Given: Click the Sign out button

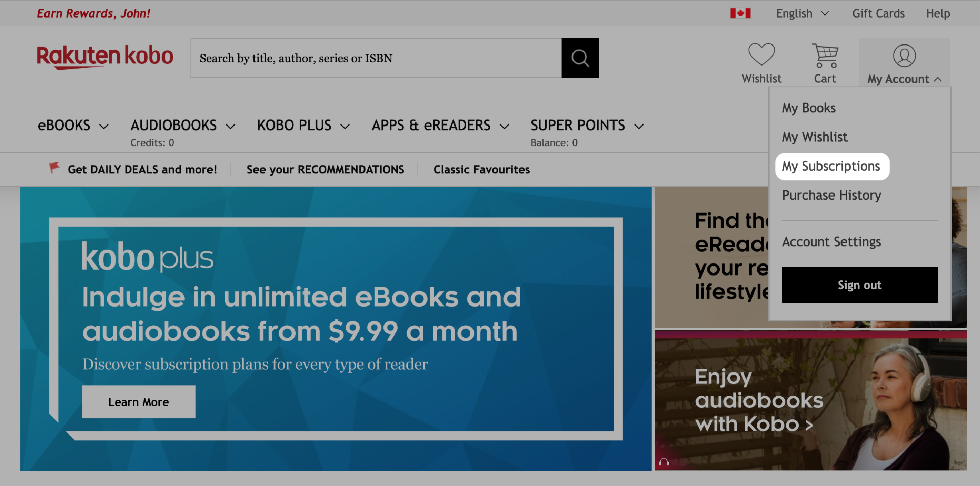Looking at the screenshot, I should point(859,285).
